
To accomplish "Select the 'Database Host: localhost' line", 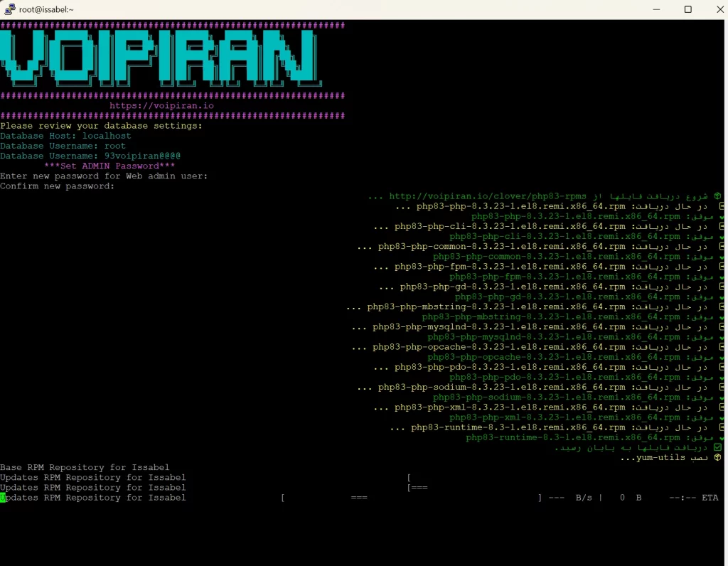I will pos(65,136).
